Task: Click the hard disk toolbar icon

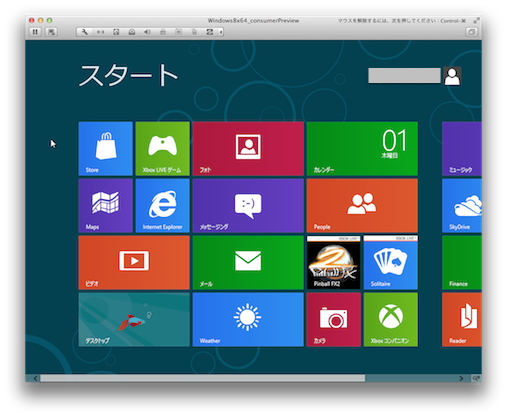Action: tap(116, 32)
